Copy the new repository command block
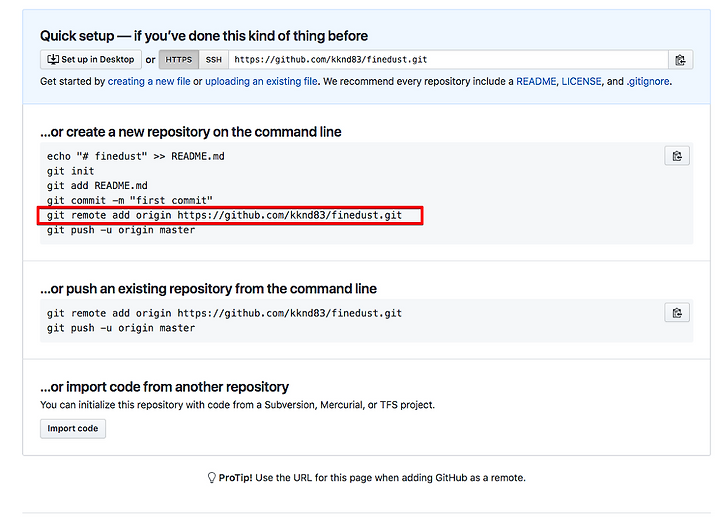 click(x=677, y=156)
